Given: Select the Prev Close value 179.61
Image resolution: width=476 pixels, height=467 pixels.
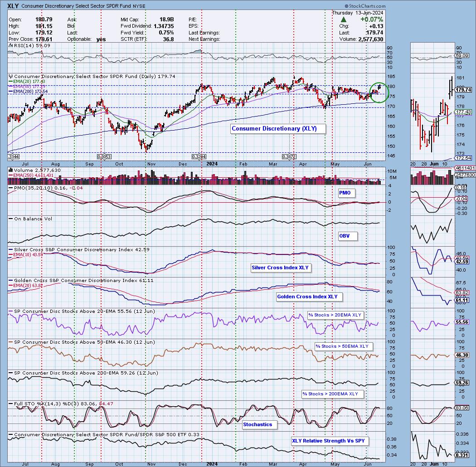Looking at the screenshot, I should [x=44, y=39].
